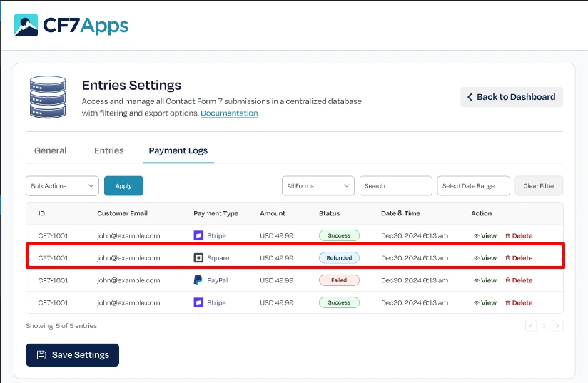Image resolution: width=588 pixels, height=383 pixels.
Task: Click the PayPal icon in the Failed row
Action: [x=198, y=280]
